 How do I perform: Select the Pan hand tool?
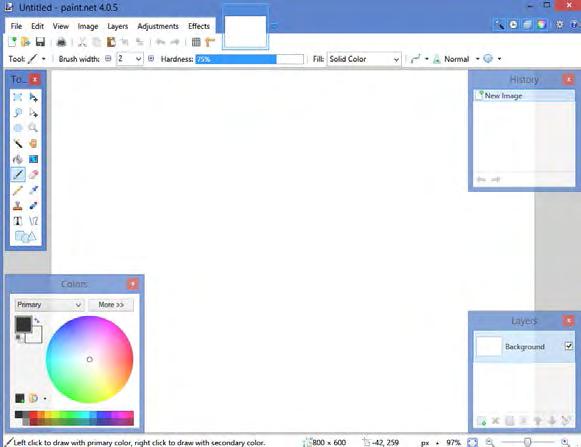(x=33, y=143)
